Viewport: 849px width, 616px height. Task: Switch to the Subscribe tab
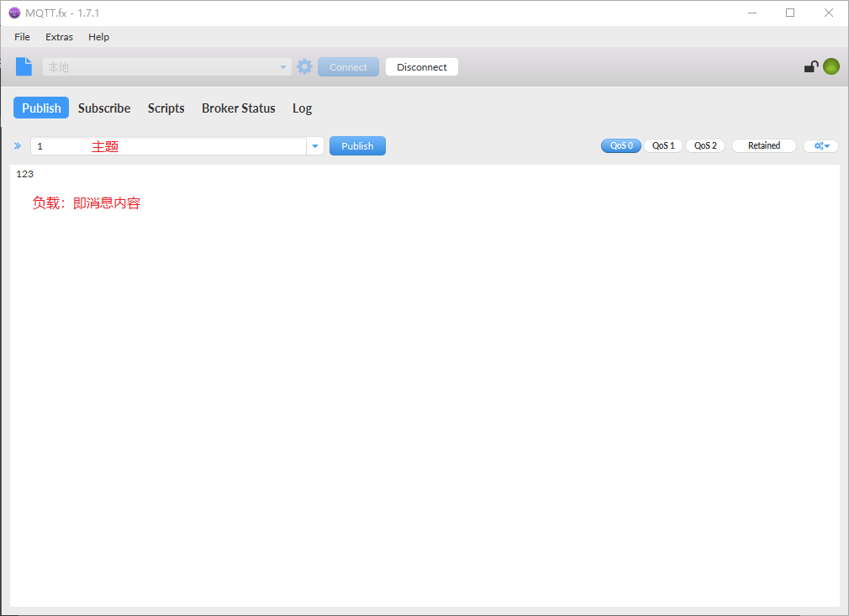tap(104, 108)
